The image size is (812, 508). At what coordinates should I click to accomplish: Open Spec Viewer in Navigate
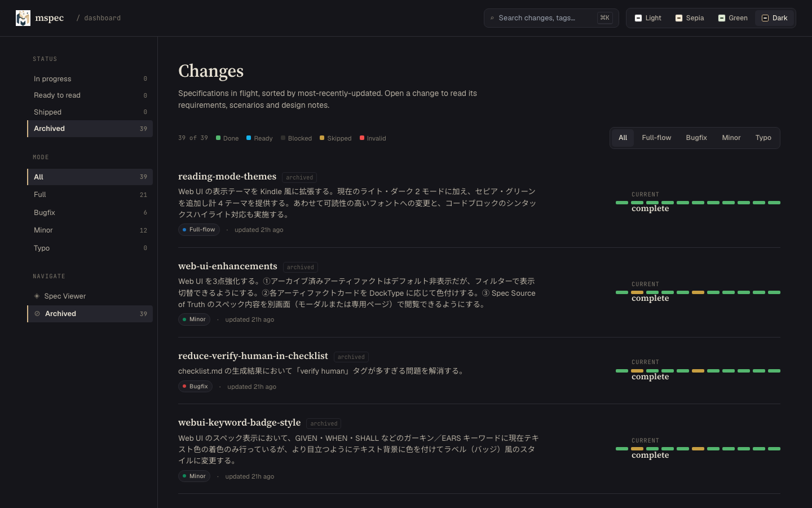tap(90, 296)
